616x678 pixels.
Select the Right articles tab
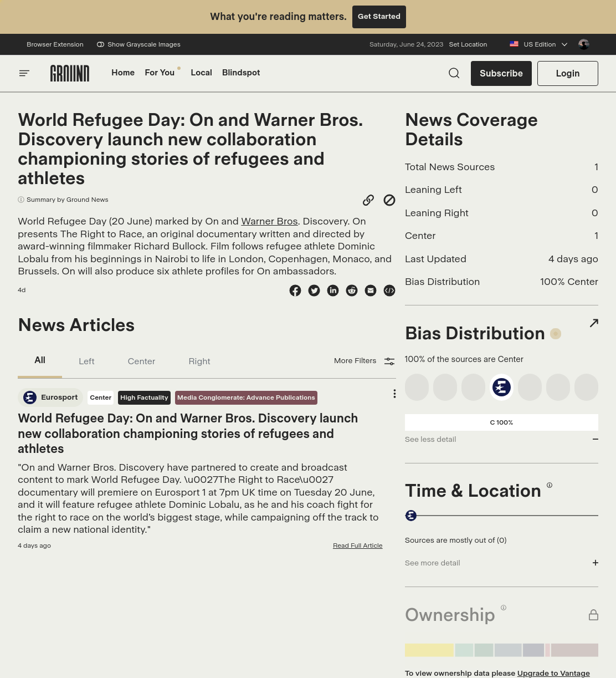click(x=199, y=361)
